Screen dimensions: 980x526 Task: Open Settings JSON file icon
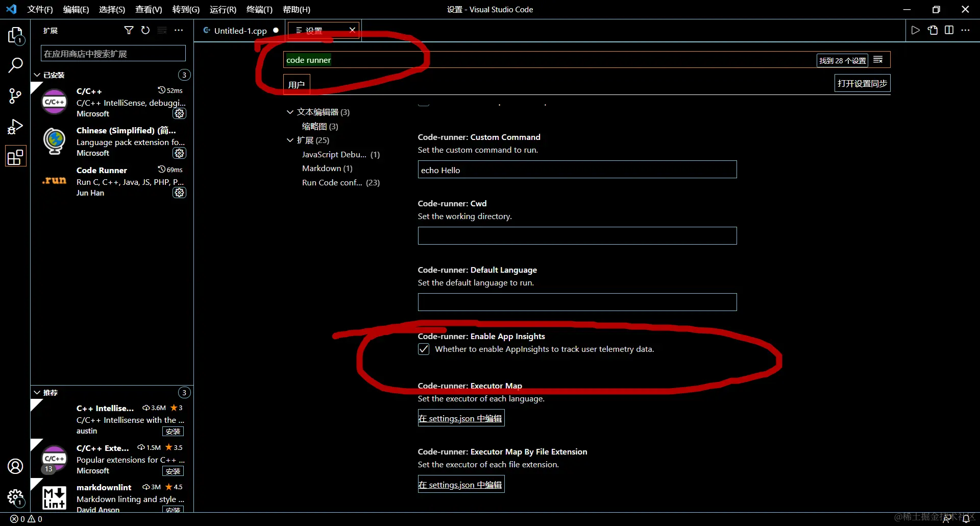(x=933, y=30)
